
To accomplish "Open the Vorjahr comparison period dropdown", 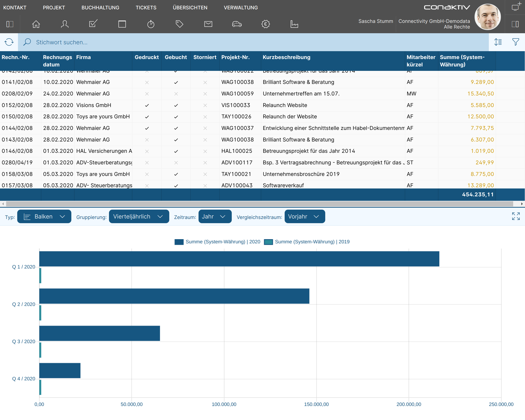I will (305, 217).
